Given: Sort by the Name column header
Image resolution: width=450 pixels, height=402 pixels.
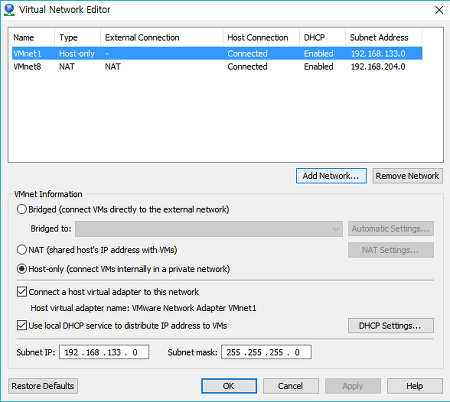Looking at the screenshot, I should click(33, 38).
